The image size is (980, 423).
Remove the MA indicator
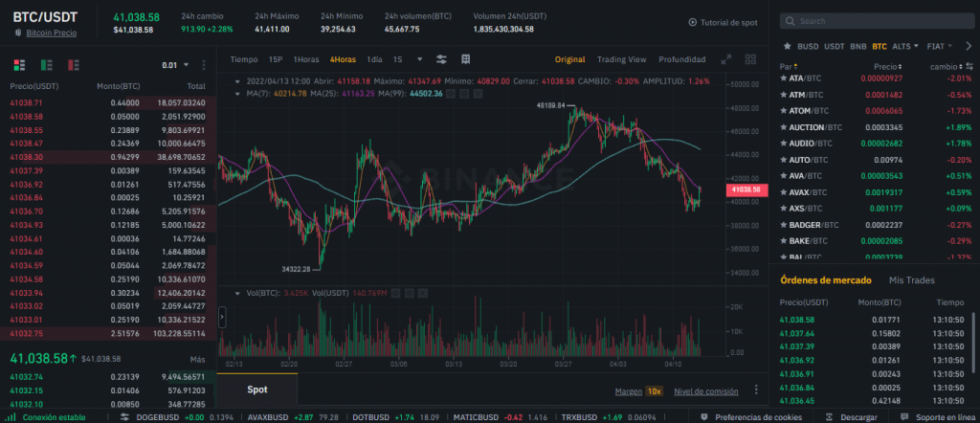pyautogui.click(x=479, y=94)
